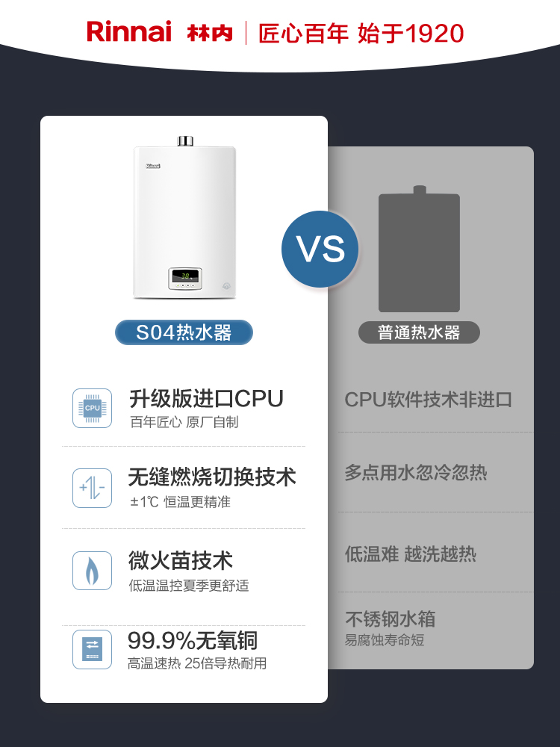Click the 林内 brand characters
Image resolution: width=560 pixels, height=747 pixels.
tap(210, 33)
